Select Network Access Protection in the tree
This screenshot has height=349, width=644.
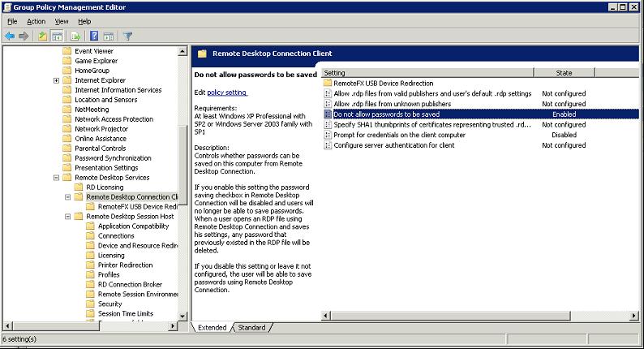[x=114, y=119]
